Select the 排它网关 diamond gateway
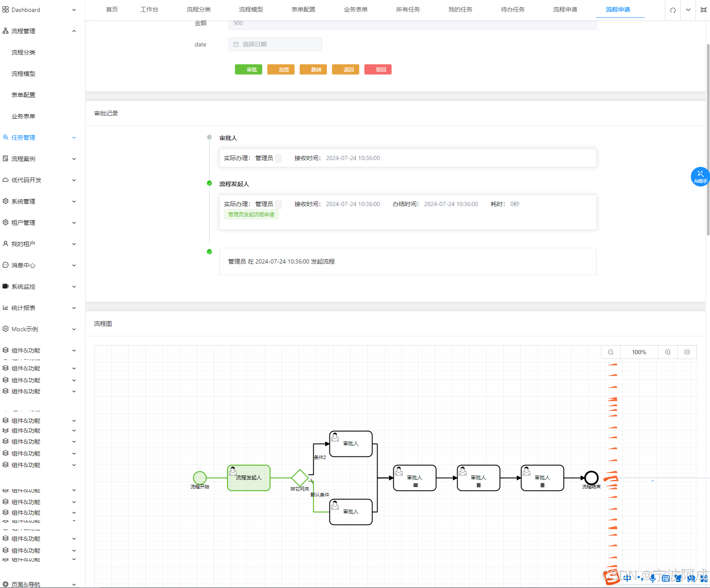 tap(300, 478)
